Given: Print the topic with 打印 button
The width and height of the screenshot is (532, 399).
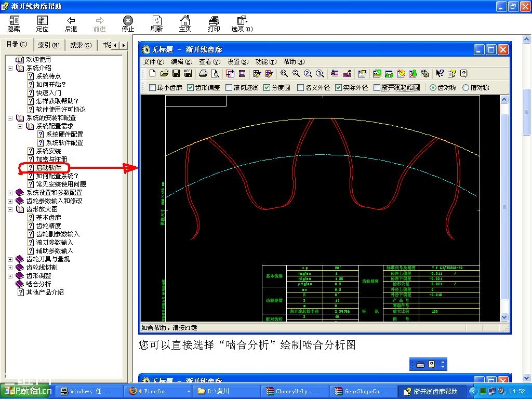Looking at the screenshot, I should [214, 24].
